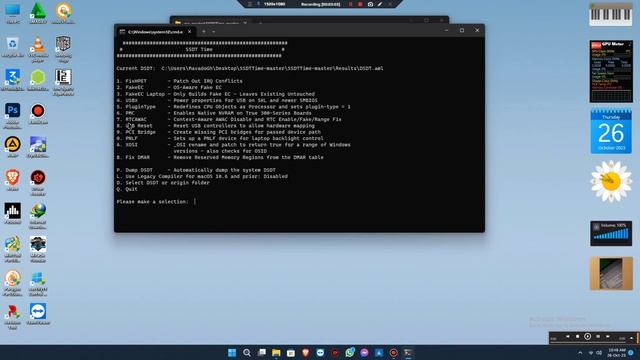Click the 'Please make a selection' prompt line
The width and height of the screenshot is (640, 360).
[157, 202]
